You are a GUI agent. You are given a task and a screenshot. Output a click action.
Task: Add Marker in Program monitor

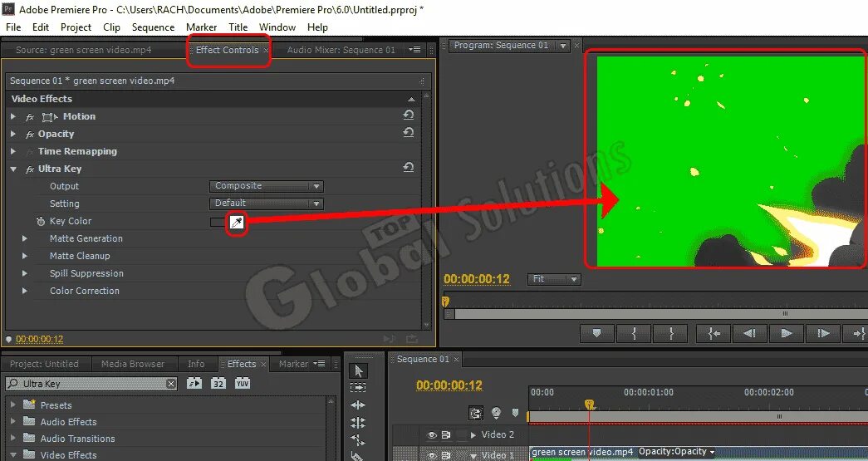click(x=596, y=333)
